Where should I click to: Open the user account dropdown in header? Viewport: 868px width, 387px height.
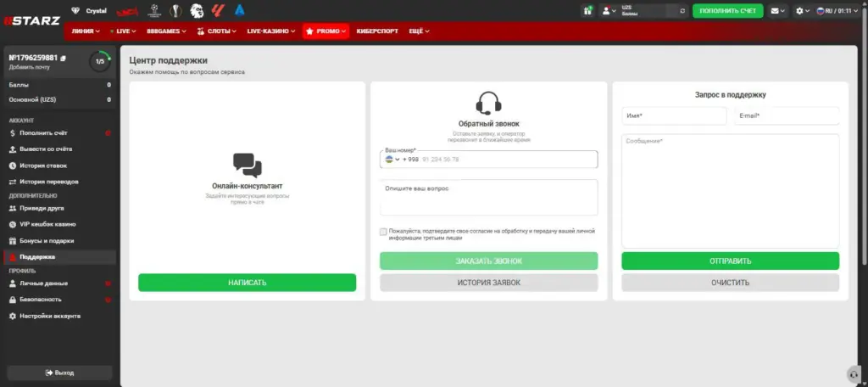click(x=609, y=10)
